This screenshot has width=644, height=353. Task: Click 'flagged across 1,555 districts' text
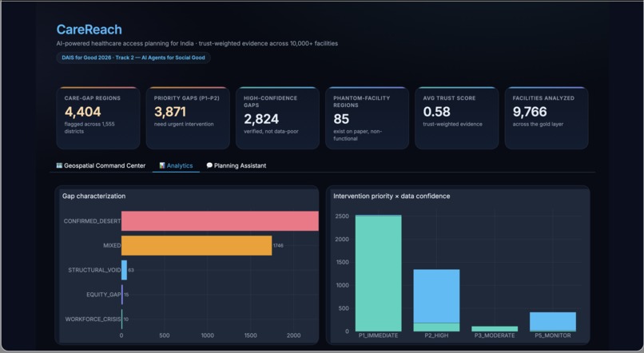click(x=89, y=128)
